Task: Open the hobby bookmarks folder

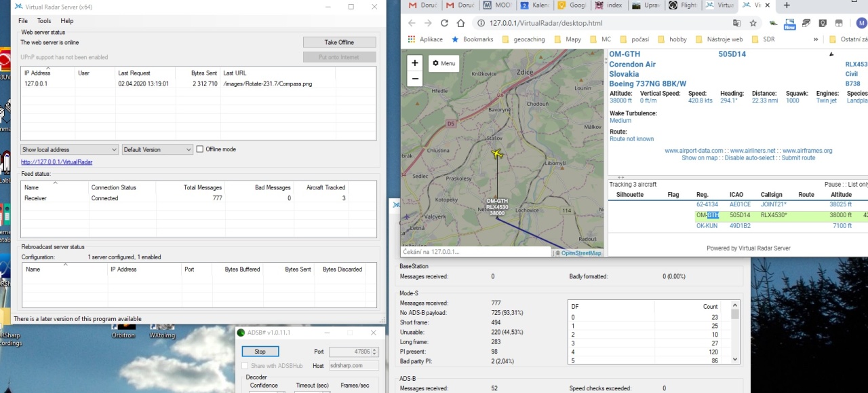Action: (x=672, y=39)
